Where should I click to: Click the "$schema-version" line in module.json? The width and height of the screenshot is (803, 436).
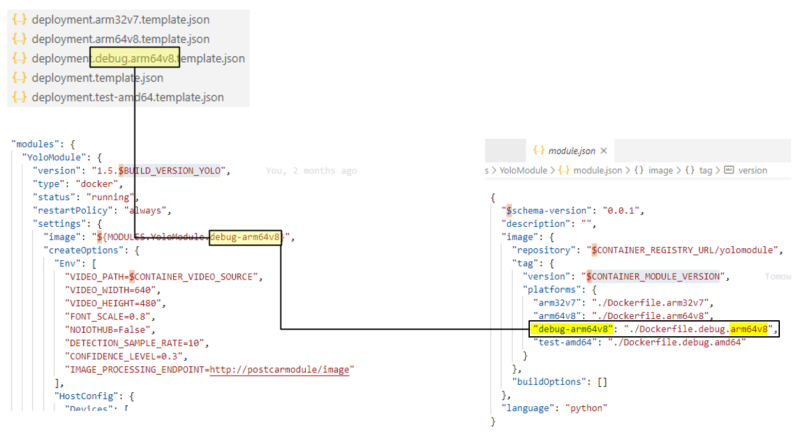point(573,211)
